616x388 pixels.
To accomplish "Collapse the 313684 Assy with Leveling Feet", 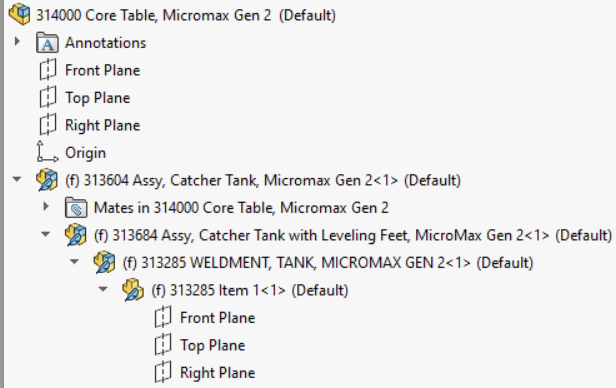I will coord(46,234).
